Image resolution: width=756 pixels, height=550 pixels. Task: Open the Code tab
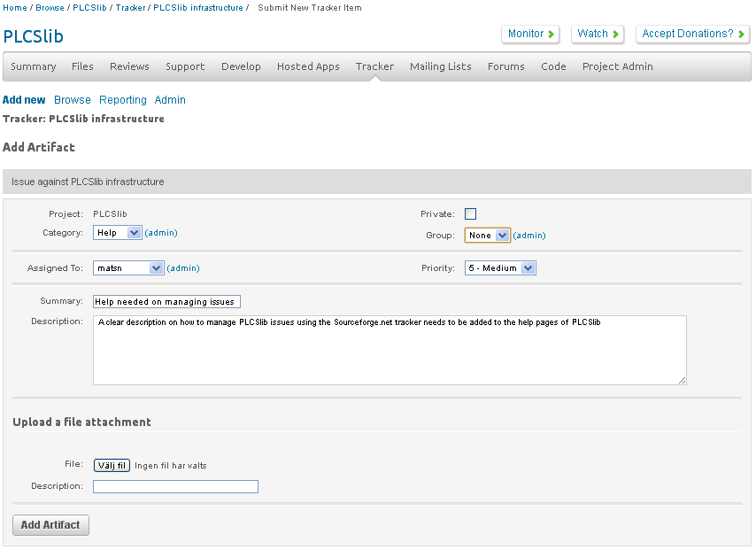coord(553,66)
